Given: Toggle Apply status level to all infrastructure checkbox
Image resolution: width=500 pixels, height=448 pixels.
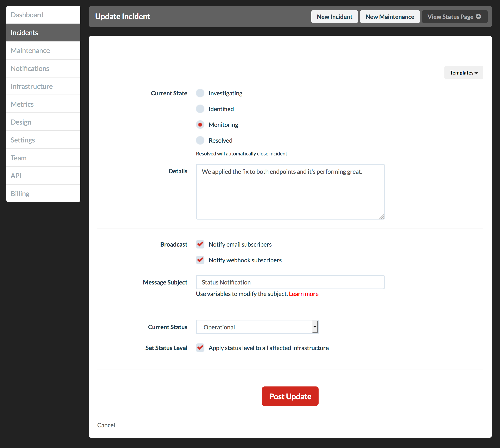Looking at the screenshot, I should (x=200, y=347).
